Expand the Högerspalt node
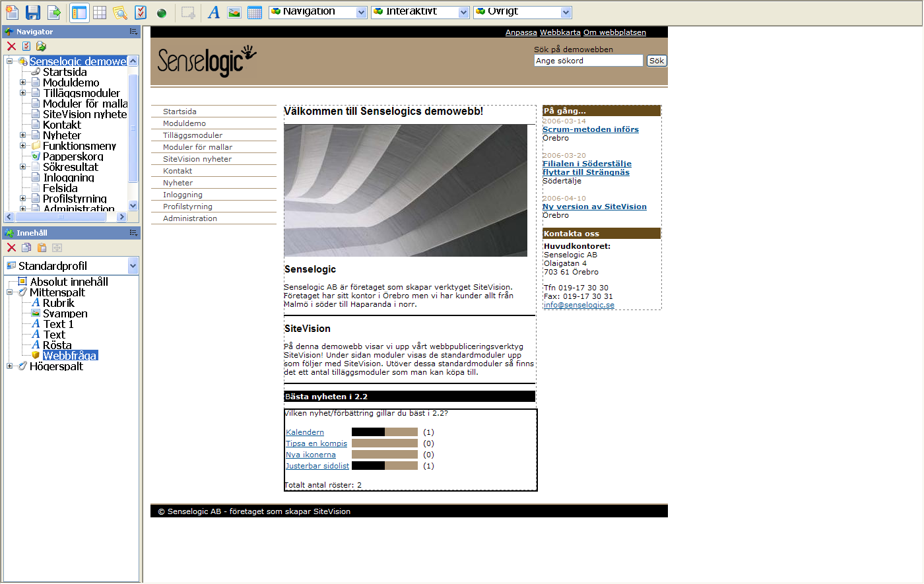This screenshot has width=924, height=584. pos(10,366)
